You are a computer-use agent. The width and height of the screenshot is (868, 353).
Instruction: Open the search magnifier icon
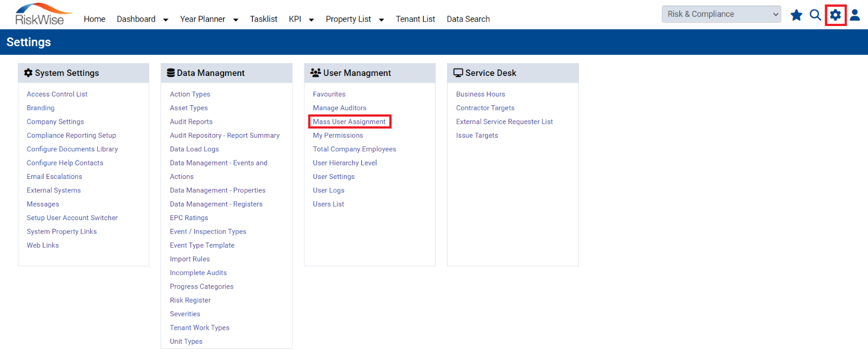[x=815, y=15]
